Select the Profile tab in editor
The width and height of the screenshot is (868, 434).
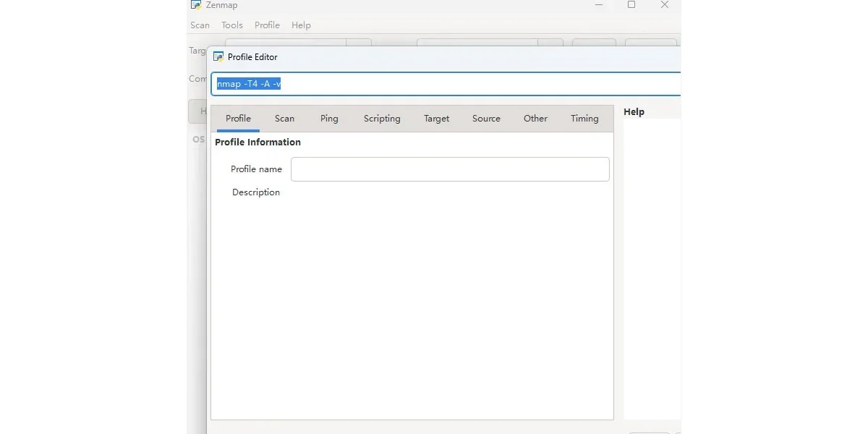238,119
